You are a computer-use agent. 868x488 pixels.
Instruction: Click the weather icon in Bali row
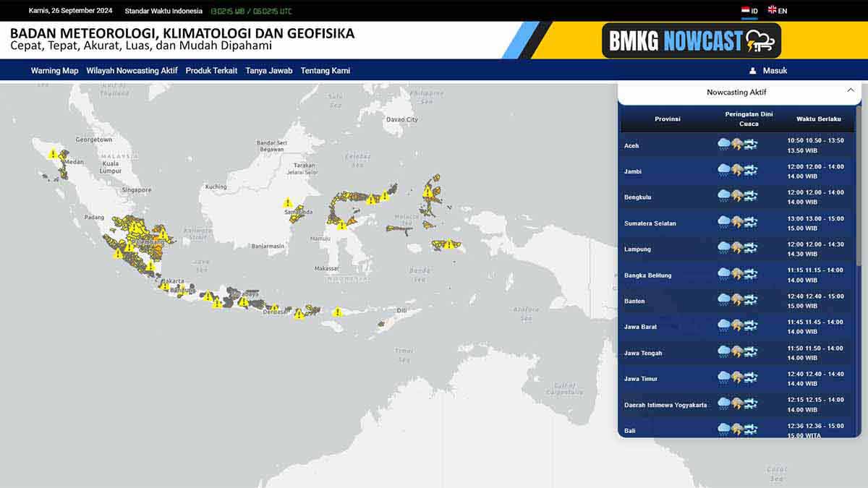[x=737, y=430]
